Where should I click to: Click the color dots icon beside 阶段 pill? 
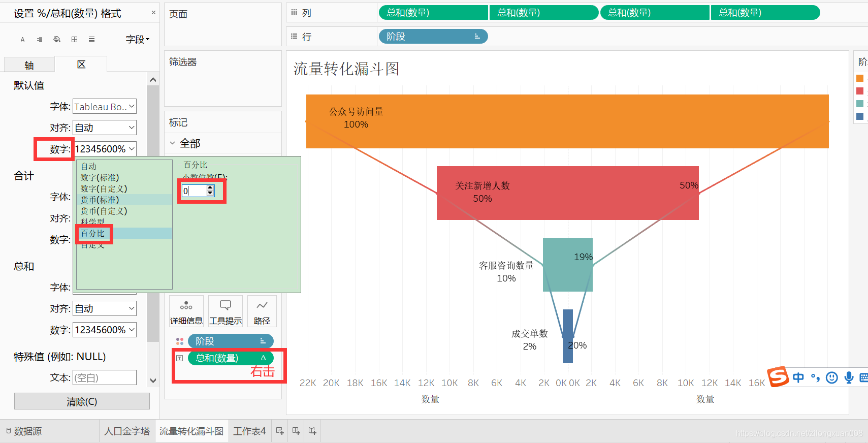coord(180,341)
